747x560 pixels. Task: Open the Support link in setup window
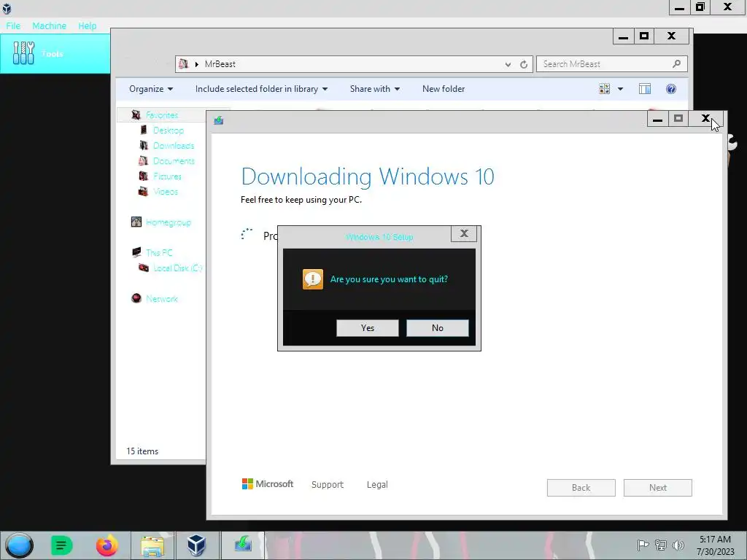[328, 484]
